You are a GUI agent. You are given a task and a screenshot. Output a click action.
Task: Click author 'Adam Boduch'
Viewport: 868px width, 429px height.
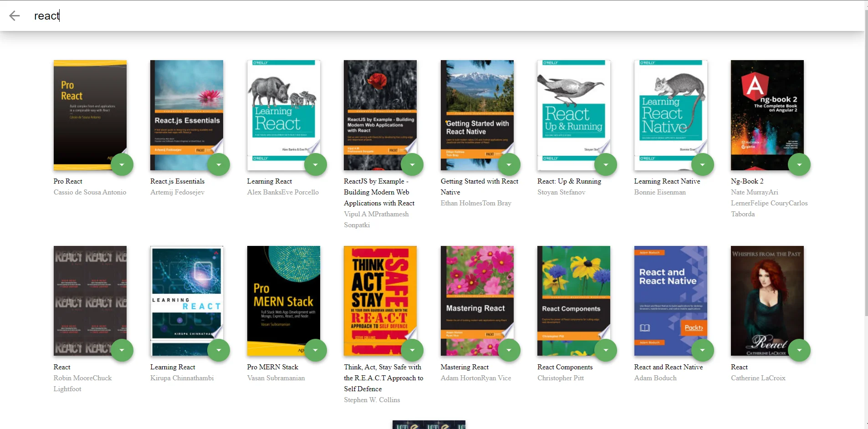coord(655,378)
